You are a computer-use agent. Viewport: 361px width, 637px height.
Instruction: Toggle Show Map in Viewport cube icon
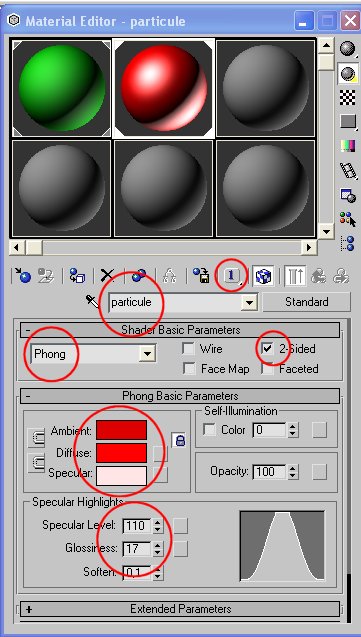(264, 276)
